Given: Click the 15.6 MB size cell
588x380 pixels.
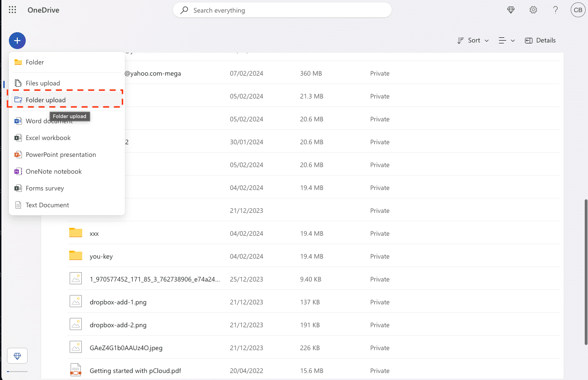Looking at the screenshot, I should [312, 371].
